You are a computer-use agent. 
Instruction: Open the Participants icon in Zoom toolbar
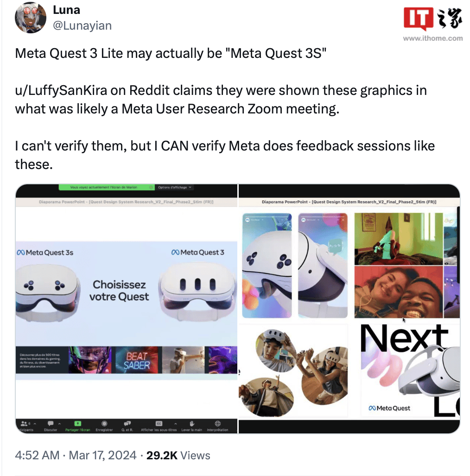(24, 424)
